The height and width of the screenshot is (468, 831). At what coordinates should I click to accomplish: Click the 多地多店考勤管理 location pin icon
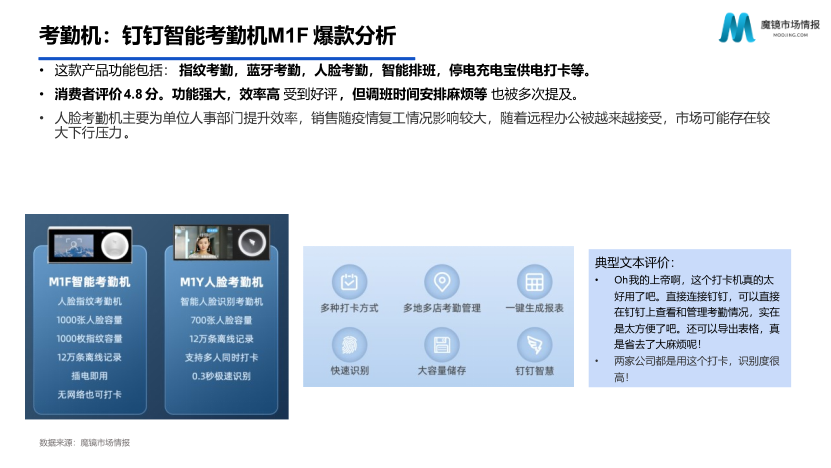tap(441, 281)
